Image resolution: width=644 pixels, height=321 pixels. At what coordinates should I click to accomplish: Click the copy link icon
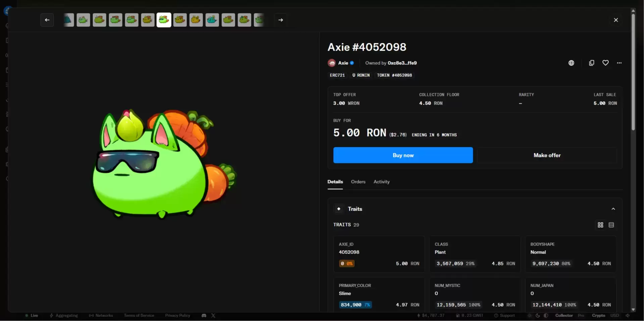pos(591,63)
